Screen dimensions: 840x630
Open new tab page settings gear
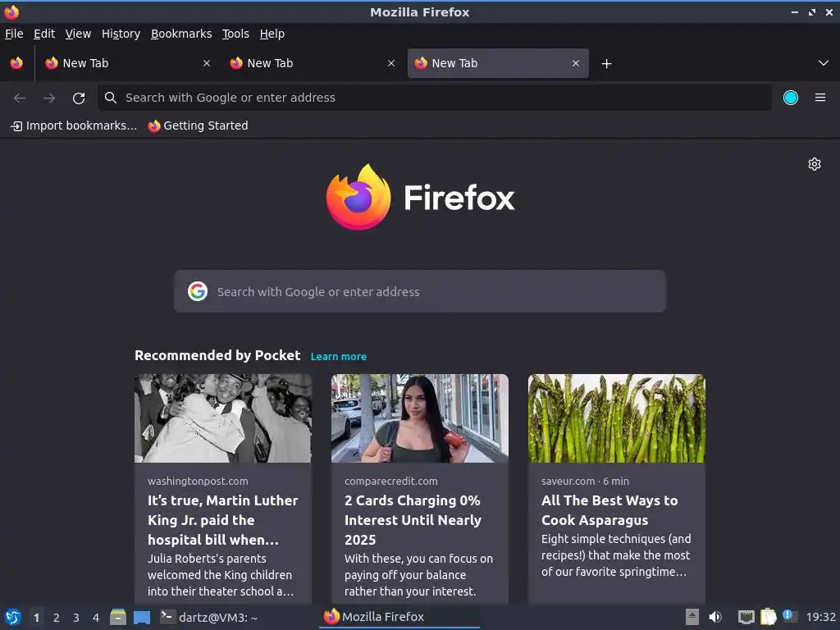point(815,164)
